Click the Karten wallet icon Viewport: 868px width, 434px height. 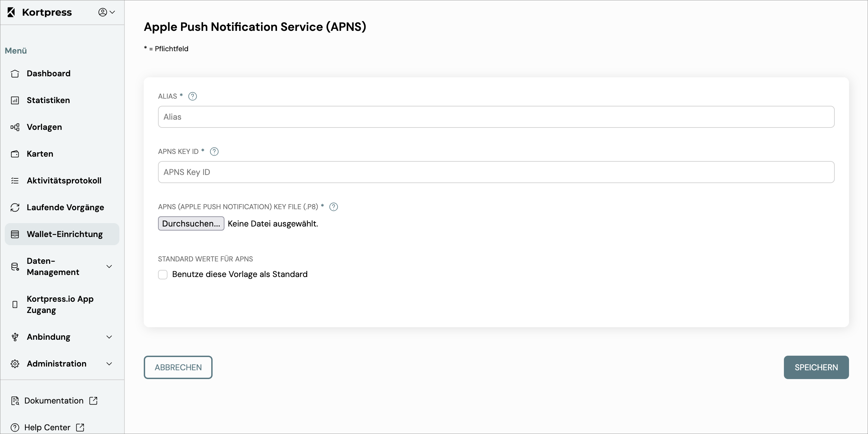click(15, 154)
